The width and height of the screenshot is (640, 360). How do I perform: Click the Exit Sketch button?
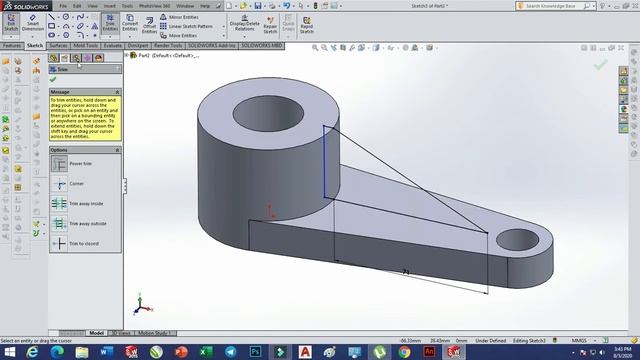pos(11,23)
